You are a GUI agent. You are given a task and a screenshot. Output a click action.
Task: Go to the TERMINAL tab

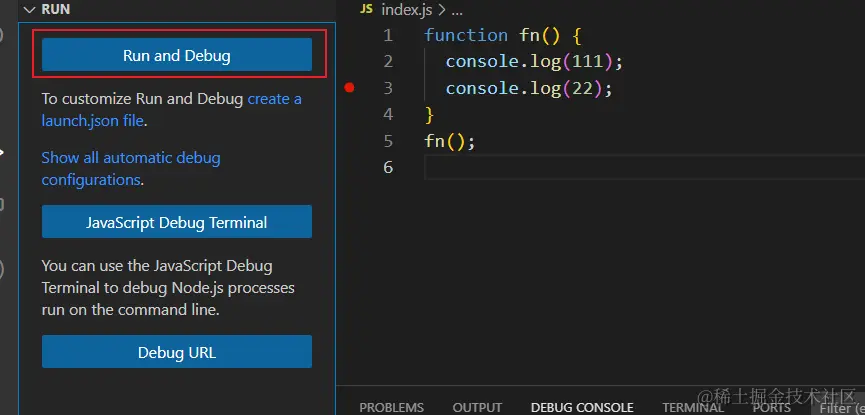(x=692, y=407)
